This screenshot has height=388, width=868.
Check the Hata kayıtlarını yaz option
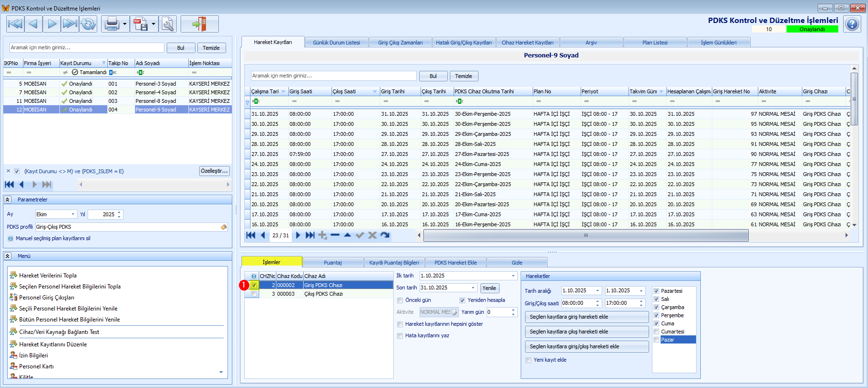[x=400, y=336]
